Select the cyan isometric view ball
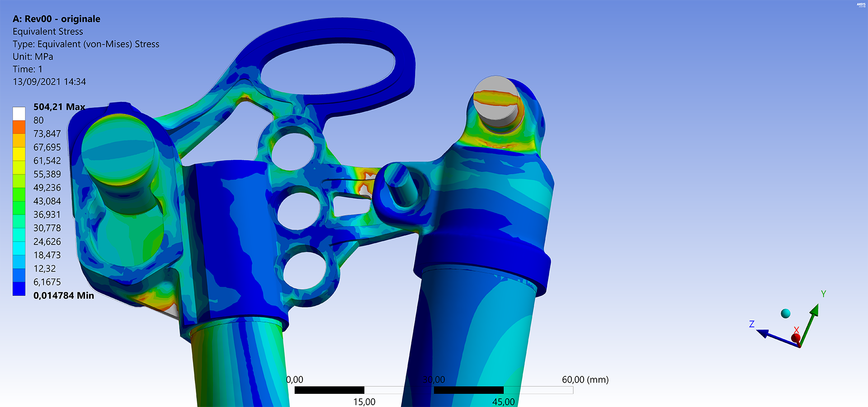The height and width of the screenshot is (407, 868). [x=786, y=313]
